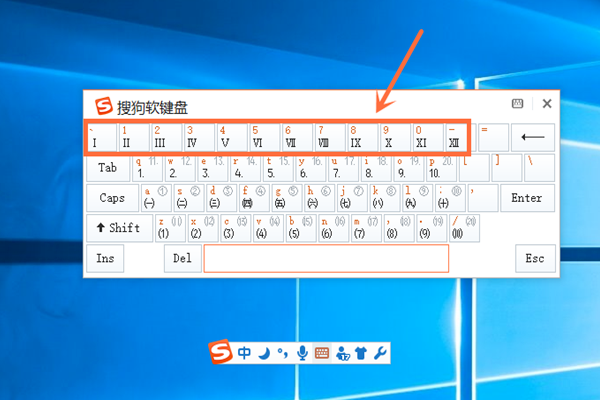Click the e key labeled 3.
The image size is (600, 400).
pyautogui.click(x=213, y=168)
